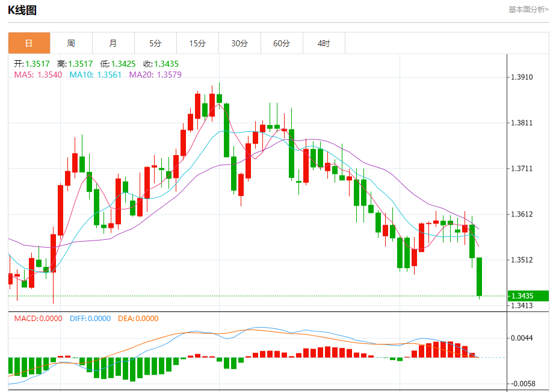
Task: Click the opening price 开:1.3517
Action: (x=32, y=64)
